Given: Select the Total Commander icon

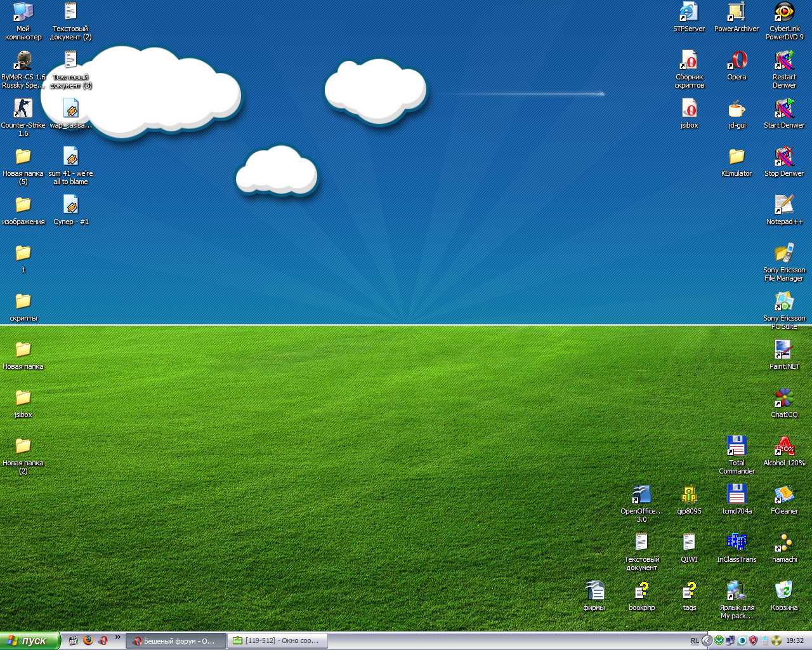Looking at the screenshot, I should tap(737, 447).
